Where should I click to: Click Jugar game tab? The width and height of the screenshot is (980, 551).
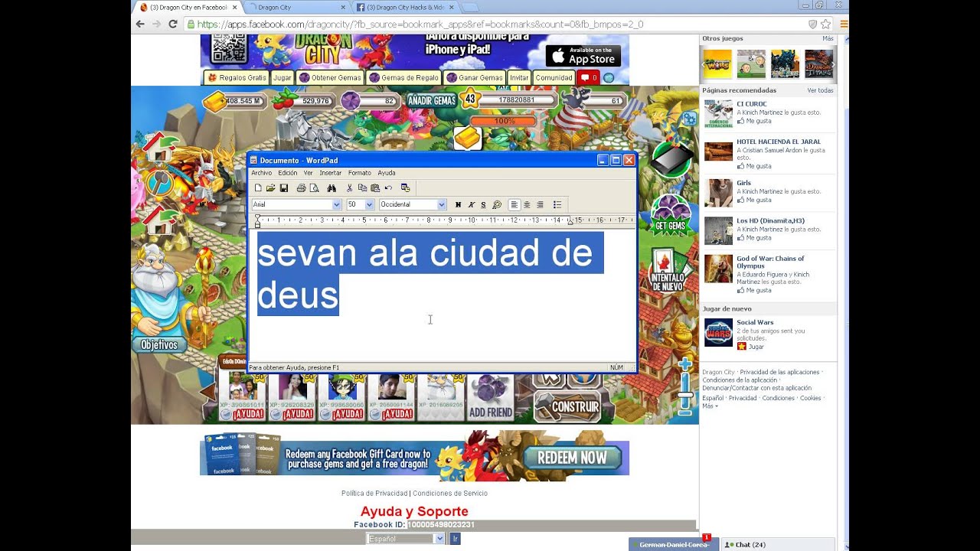pos(283,77)
